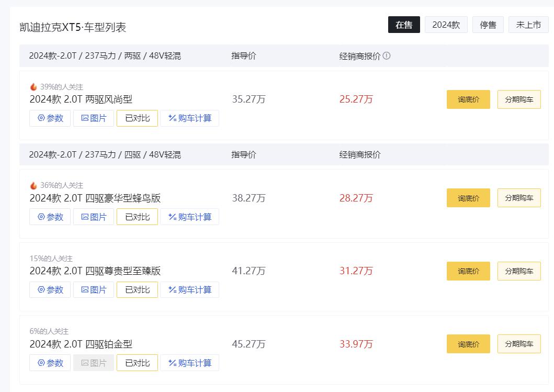Select the 未上市 tab

coord(528,25)
